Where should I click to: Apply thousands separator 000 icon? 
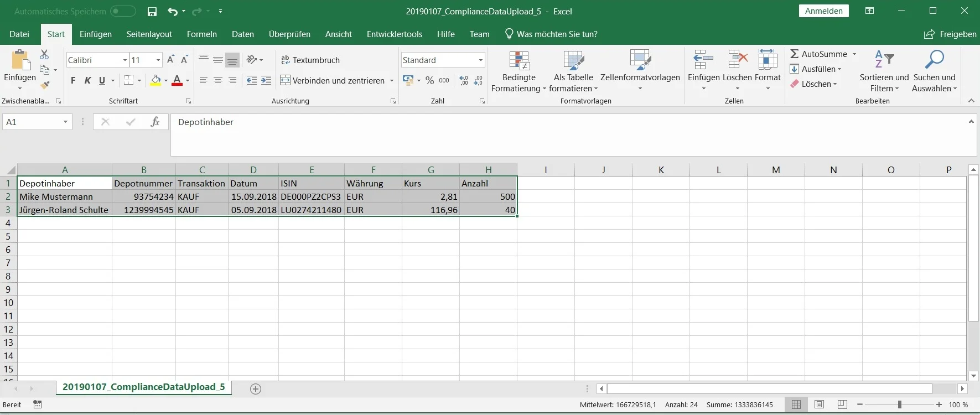click(x=444, y=81)
